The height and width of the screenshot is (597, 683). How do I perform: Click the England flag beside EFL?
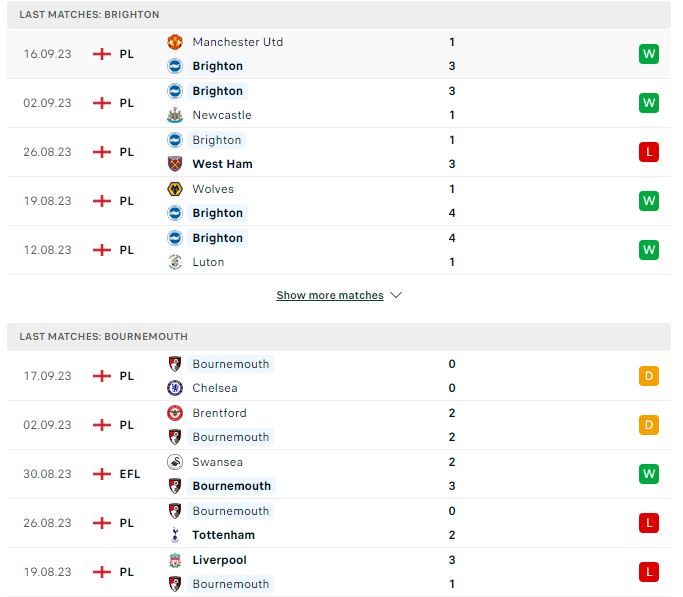[102, 474]
